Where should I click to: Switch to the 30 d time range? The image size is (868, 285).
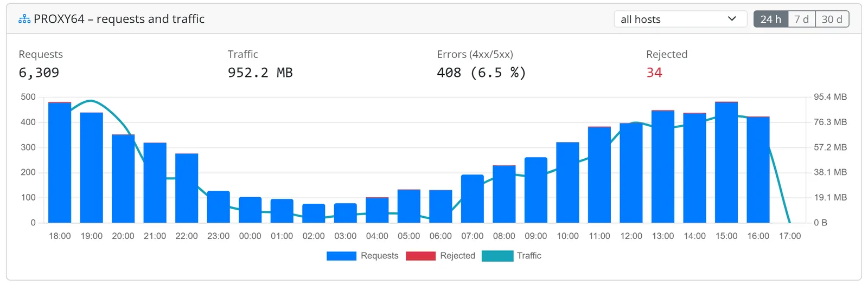coord(832,19)
